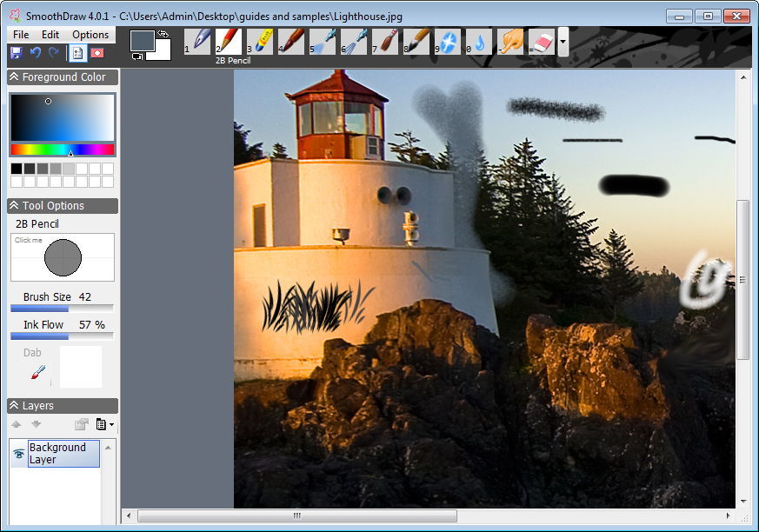
Task: Swap foreground and background colors
Action: [162, 34]
